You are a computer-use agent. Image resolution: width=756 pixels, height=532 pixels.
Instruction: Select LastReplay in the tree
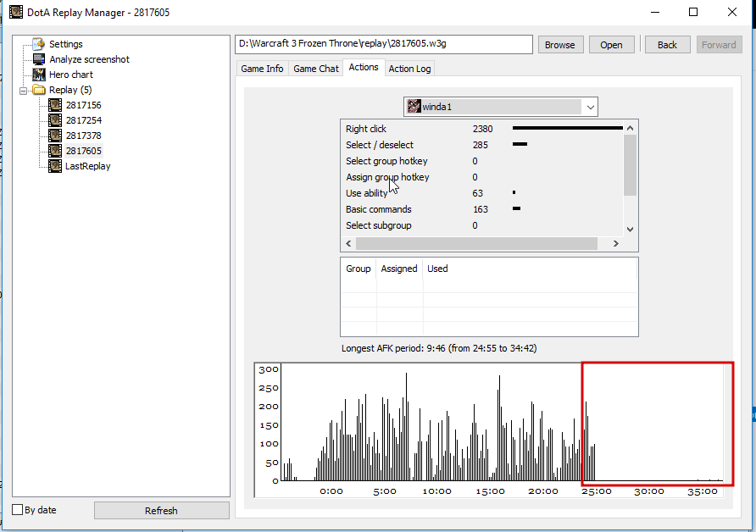coord(88,166)
